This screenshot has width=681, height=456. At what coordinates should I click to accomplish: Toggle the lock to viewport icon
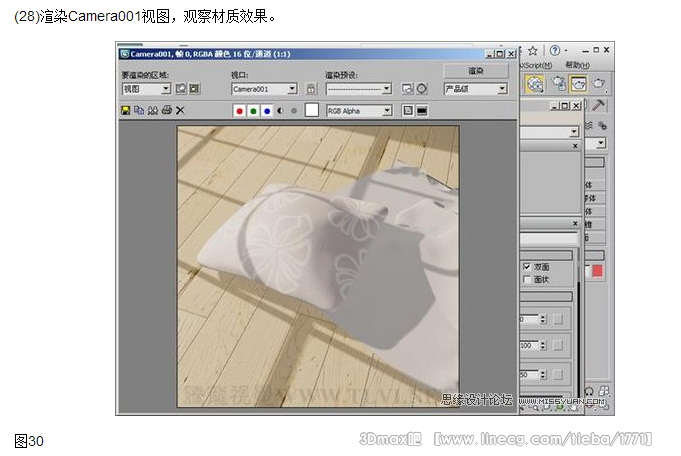point(311,89)
